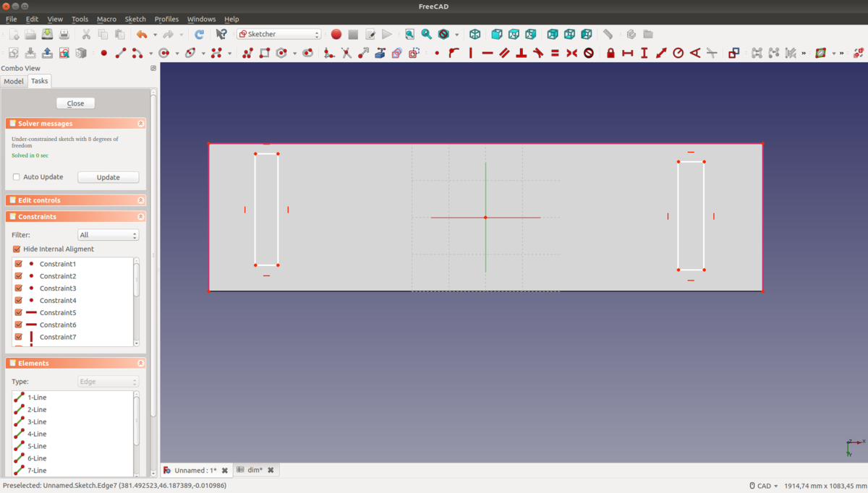
Task: Switch to the Model tab
Action: (14, 81)
